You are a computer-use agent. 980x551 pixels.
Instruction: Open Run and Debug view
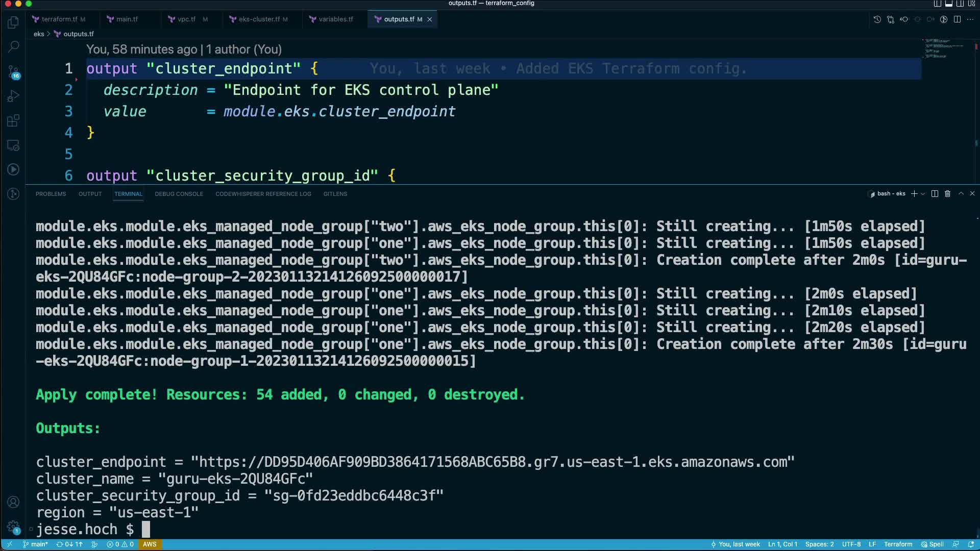(14, 96)
